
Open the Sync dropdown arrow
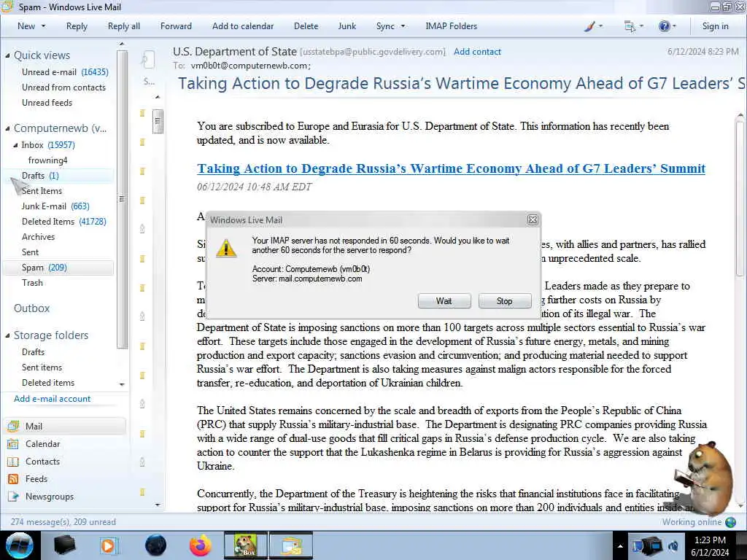coord(403,26)
